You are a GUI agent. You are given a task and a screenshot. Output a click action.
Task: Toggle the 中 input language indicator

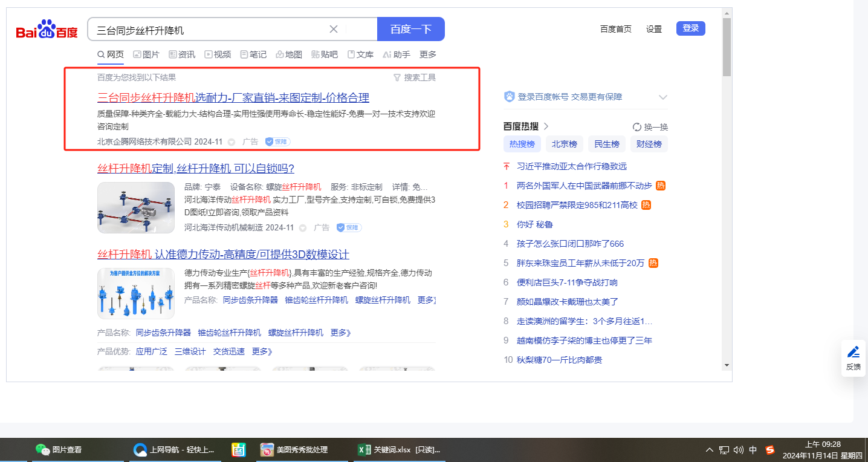tap(753, 450)
